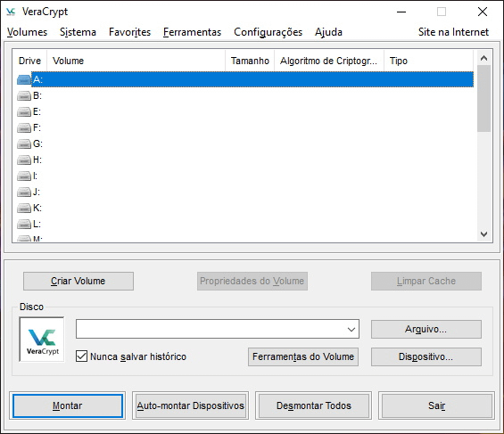The width and height of the screenshot is (504, 434).
Task: Click the Drive column header
Action: coord(30,61)
